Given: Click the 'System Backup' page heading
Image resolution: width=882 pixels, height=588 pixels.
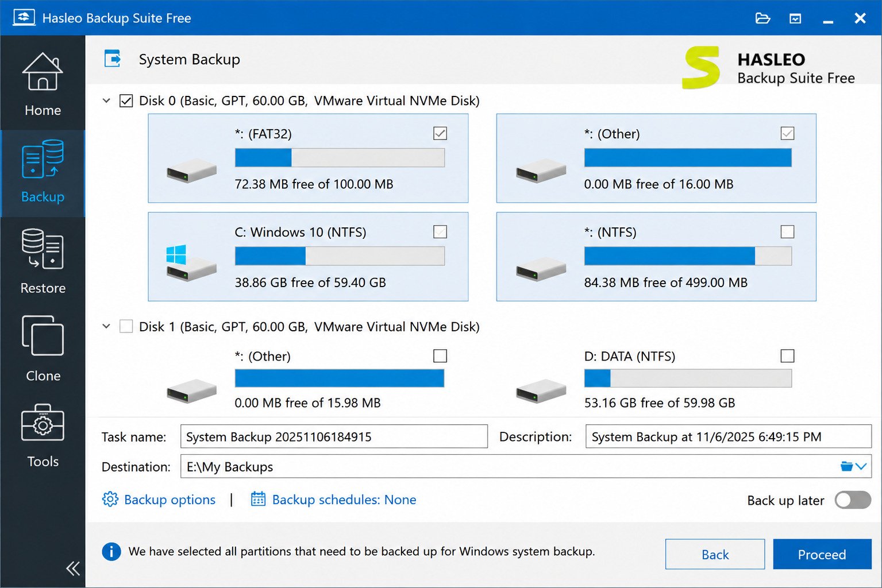Looking at the screenshot, I should pyautogui.click(x=190, y=59).
